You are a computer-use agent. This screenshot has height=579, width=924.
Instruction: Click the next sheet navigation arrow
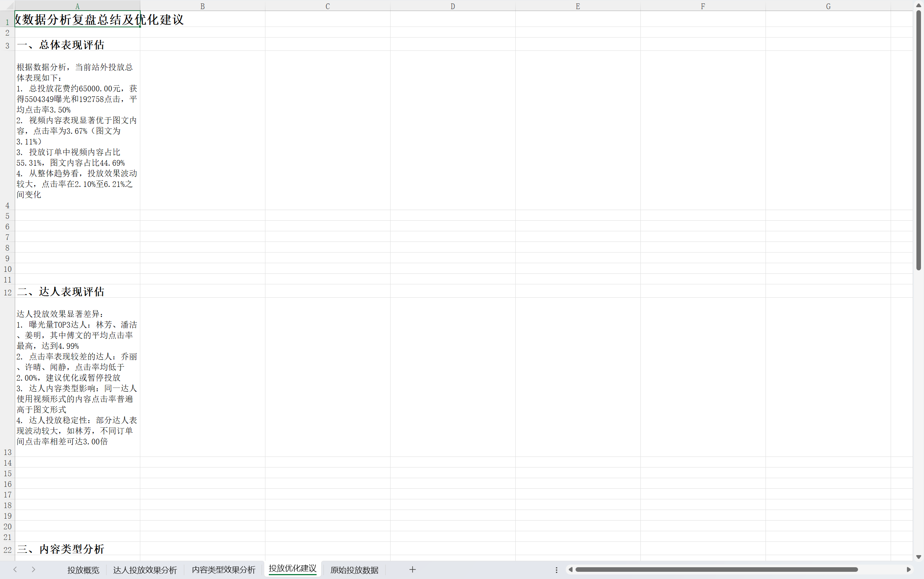[x=33, y=570]
